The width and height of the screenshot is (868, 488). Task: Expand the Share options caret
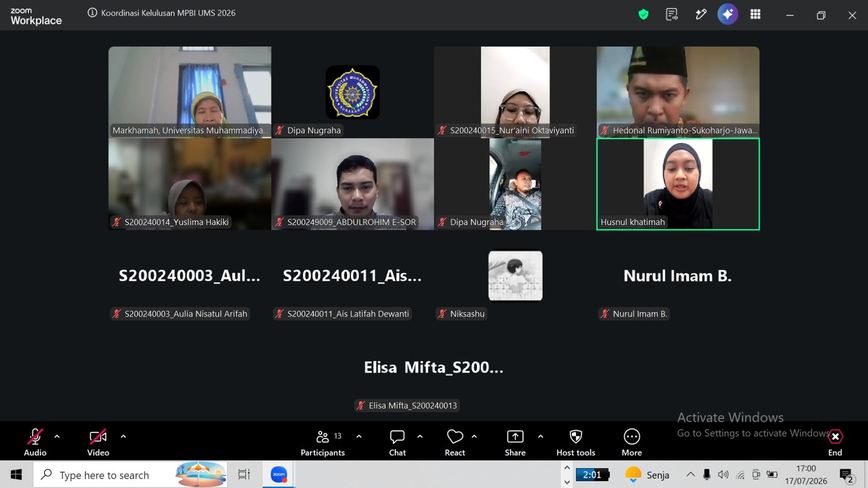pos(540,436)
